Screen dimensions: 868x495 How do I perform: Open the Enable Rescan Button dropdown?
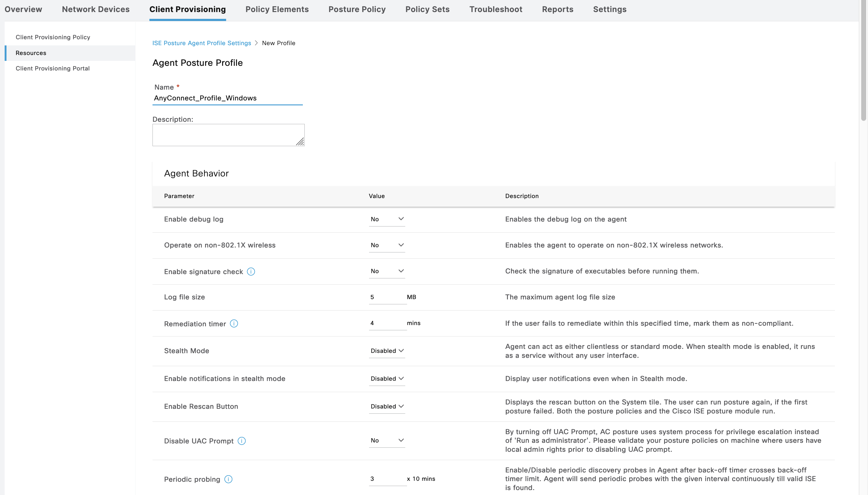(387, 406)
